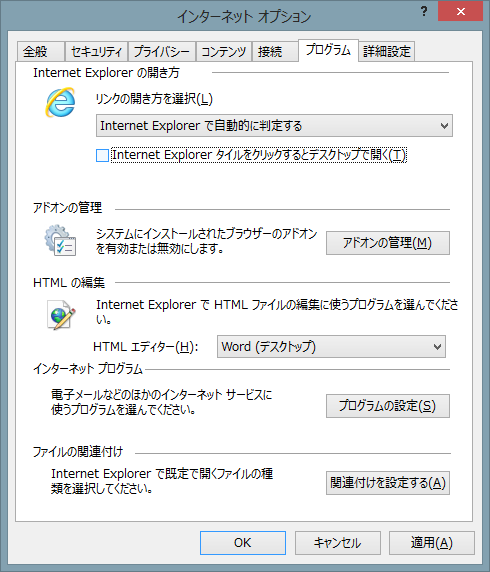
Task: Click the help question mark in title bar
Action: (424, 12)
